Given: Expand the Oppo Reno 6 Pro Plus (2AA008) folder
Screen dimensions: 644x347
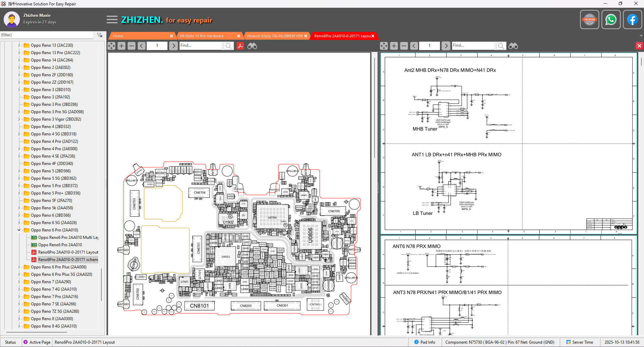Looking at the screenshot, I should point(19,267).
